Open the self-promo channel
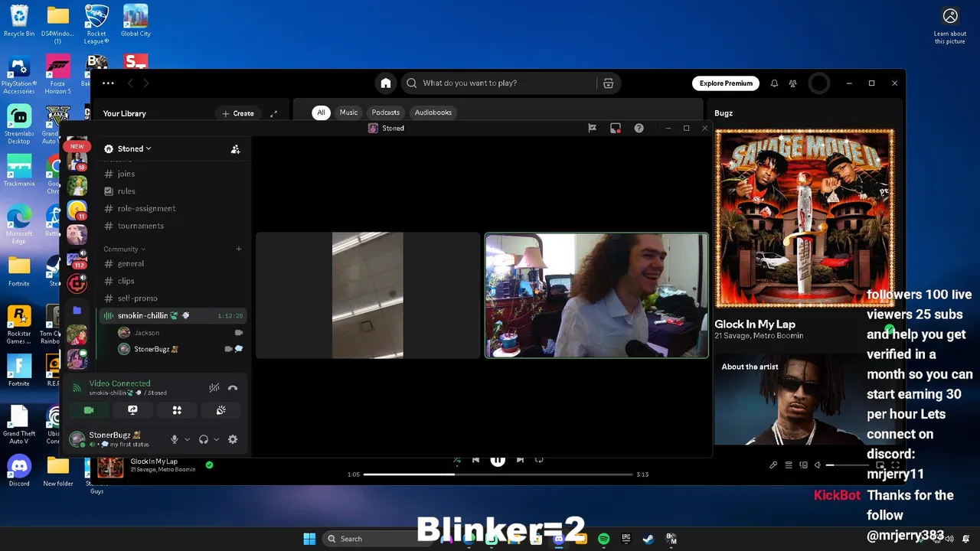Viewport: 980px width, 551px height. click(172, 298)
